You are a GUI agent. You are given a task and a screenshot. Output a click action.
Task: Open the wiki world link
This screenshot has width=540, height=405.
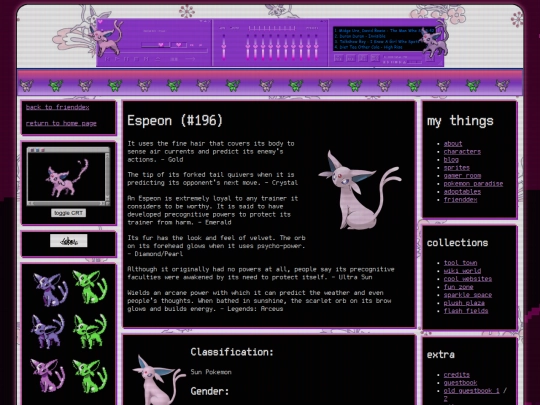tap(462, 271)
